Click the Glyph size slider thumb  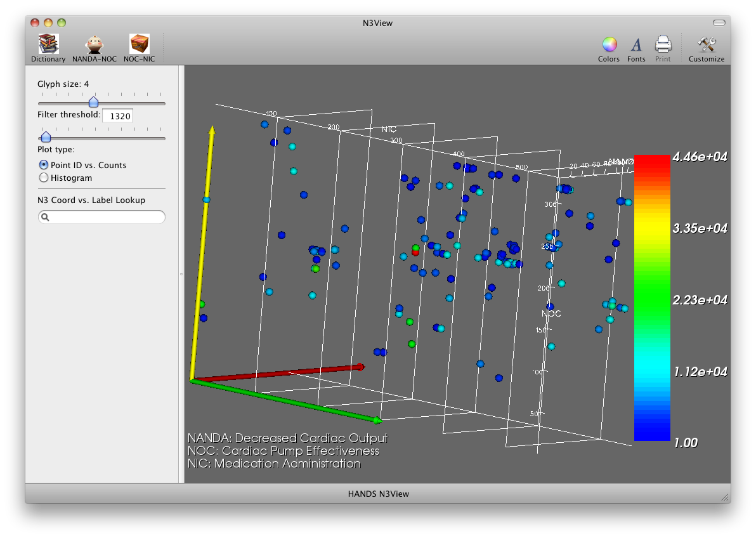[x=93, y=102]
